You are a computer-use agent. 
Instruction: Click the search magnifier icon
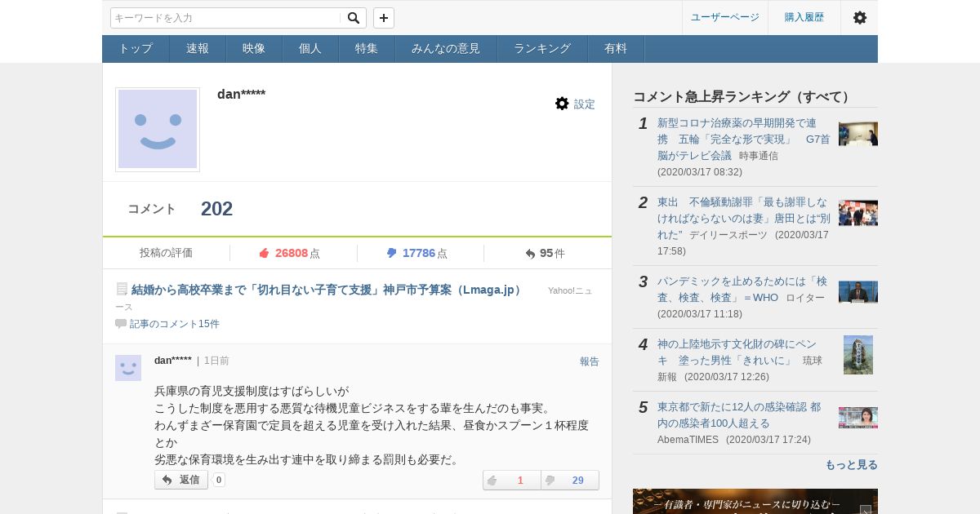pos(353,18)
